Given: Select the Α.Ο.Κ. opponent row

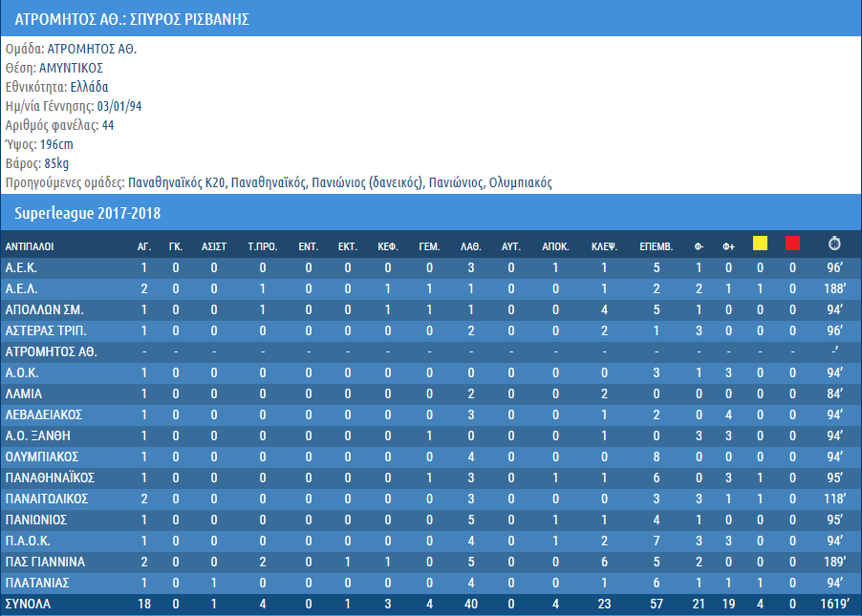Looking at the screenshot, I should (x=431, y=372).
